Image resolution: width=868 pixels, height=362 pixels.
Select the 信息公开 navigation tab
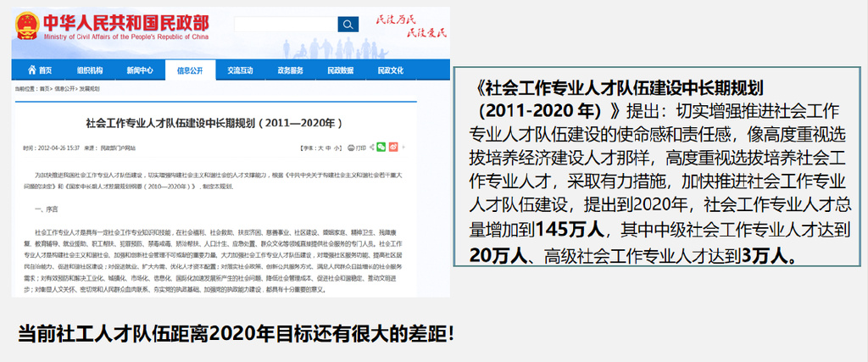coord(190,70)
